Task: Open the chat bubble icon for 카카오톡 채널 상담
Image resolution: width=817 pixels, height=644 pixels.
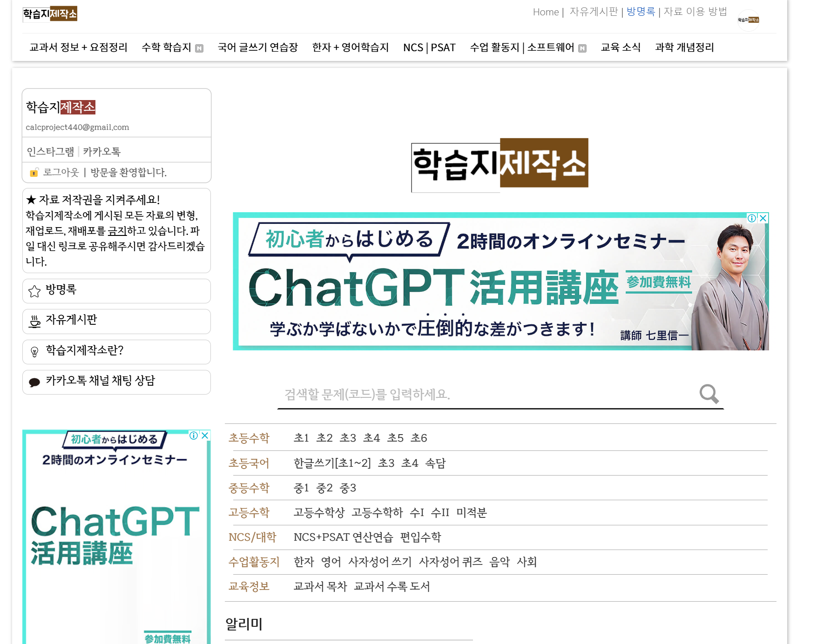Action: click(34, 382)
